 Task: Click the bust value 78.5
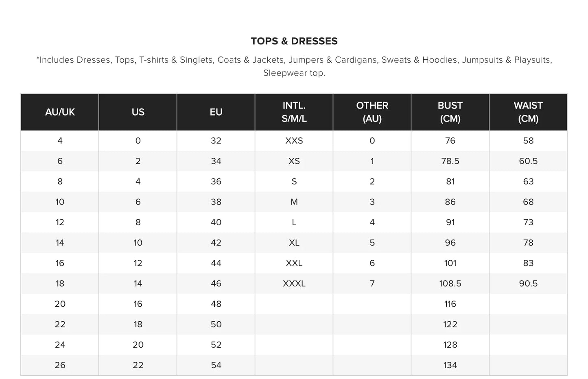coord(450,161)
